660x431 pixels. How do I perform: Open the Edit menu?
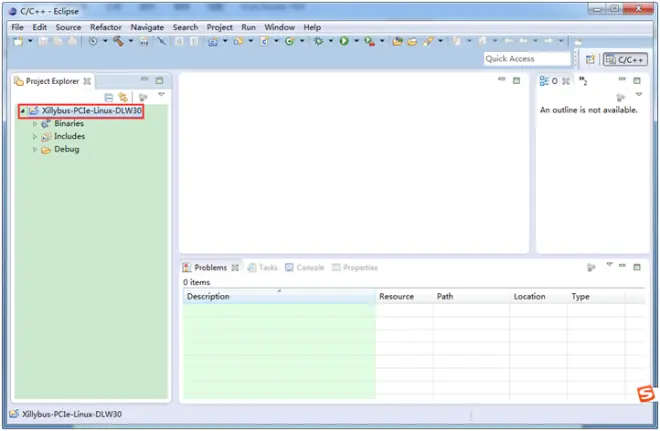click(40, 27)
